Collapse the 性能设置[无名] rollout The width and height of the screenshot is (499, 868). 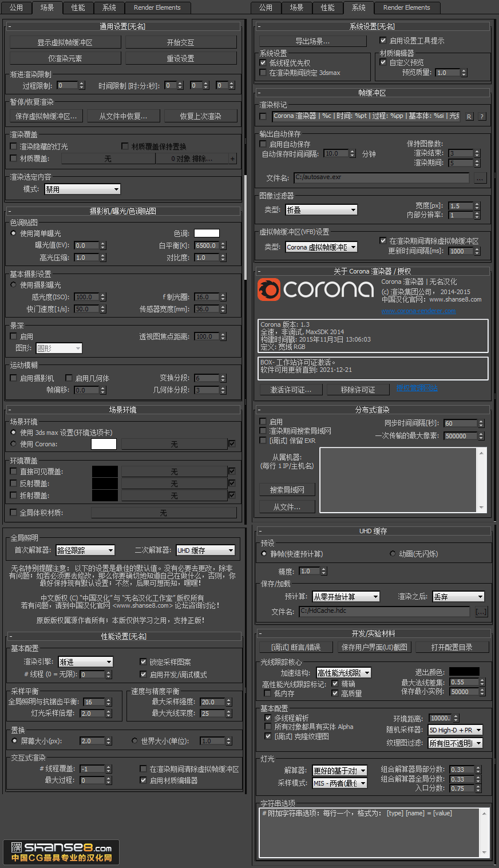click(x=124, y=636)
